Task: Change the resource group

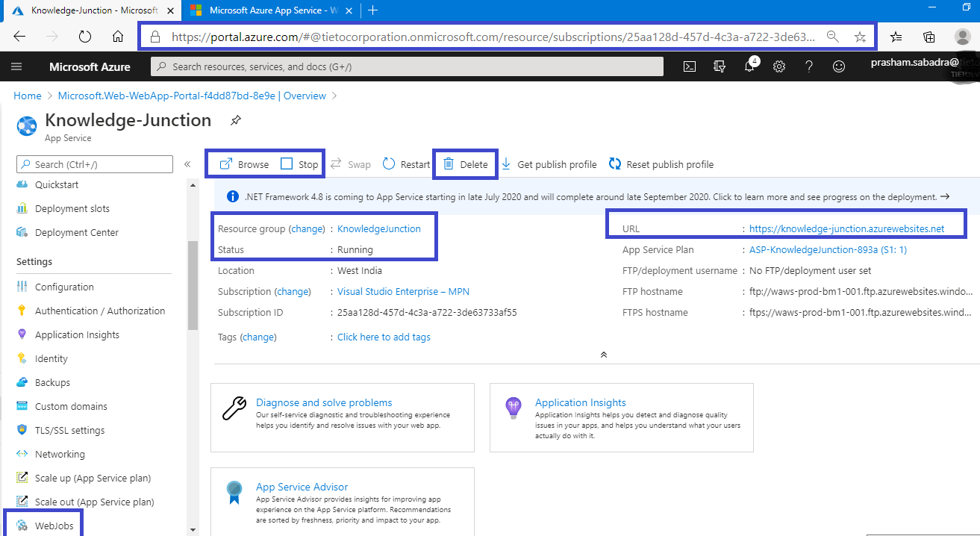Action: [308, 228]
